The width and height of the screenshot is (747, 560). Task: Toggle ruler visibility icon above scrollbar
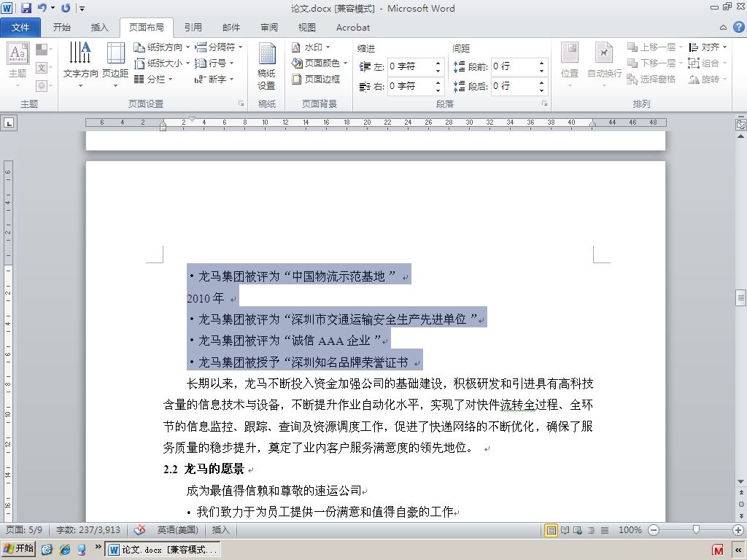[x=741, y=124]
